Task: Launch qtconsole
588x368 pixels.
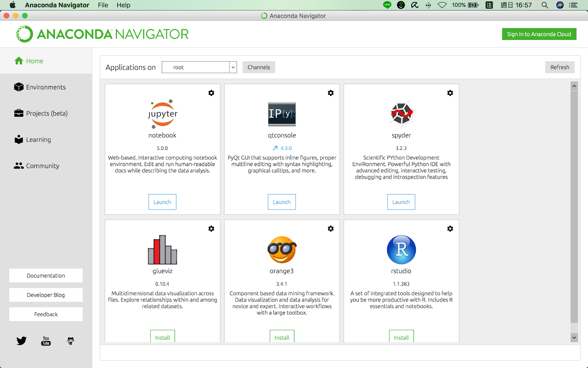Action: (x=282, y=202)
